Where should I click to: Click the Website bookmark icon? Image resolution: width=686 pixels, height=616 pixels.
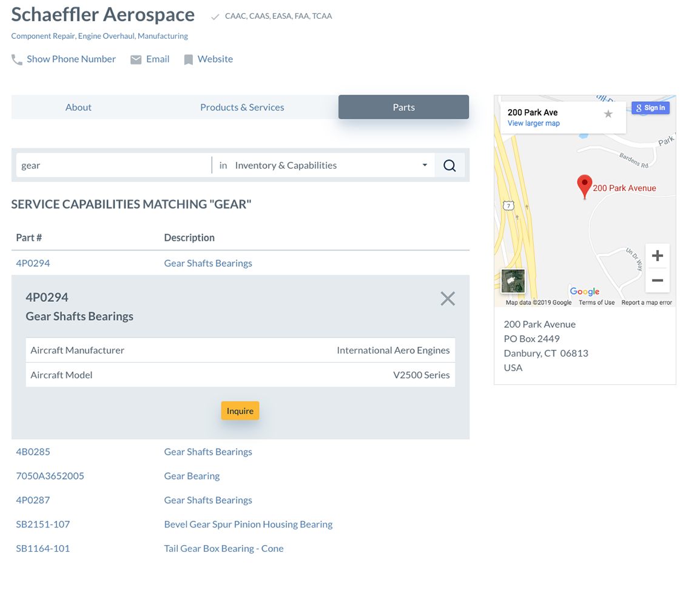(189, 59)
